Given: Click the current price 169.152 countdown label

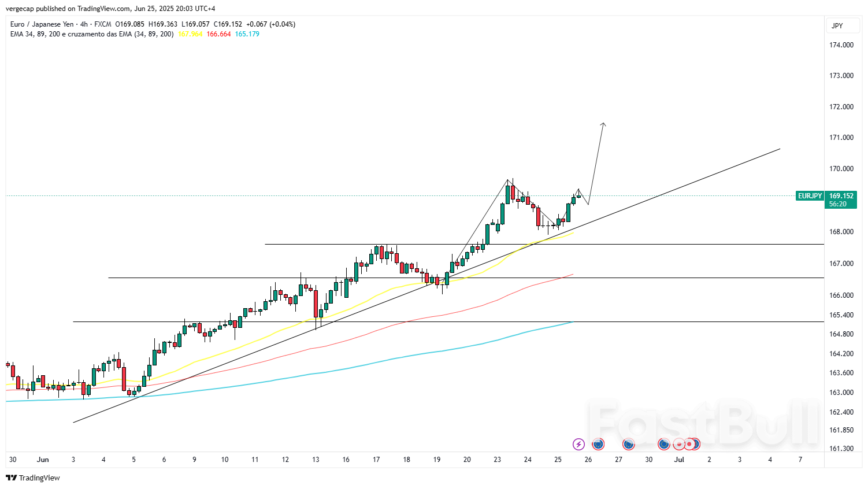Looking at the screenshot, I should [841, 200].
